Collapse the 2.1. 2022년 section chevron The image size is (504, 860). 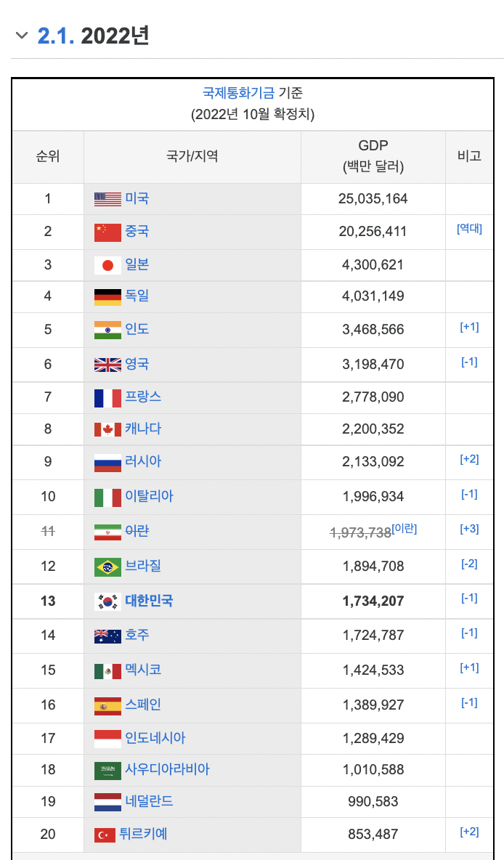[22, 36]
